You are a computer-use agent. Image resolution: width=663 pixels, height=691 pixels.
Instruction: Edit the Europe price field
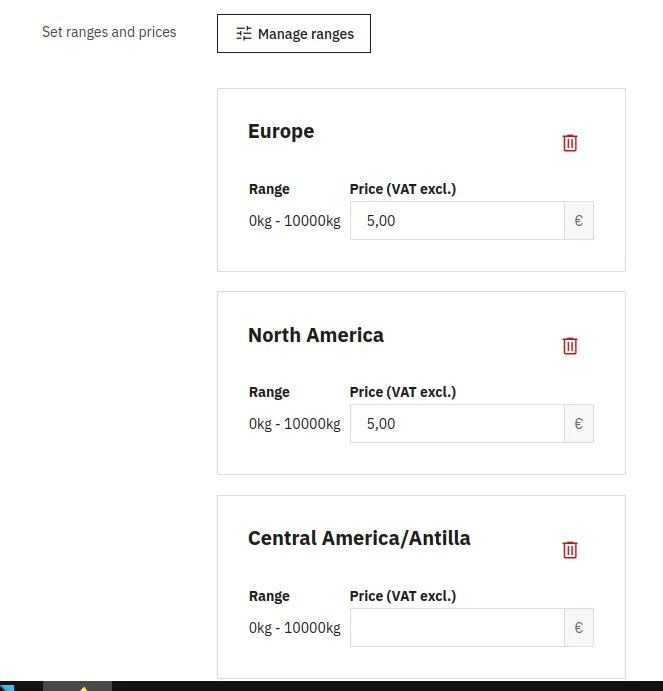click(457, 221)
